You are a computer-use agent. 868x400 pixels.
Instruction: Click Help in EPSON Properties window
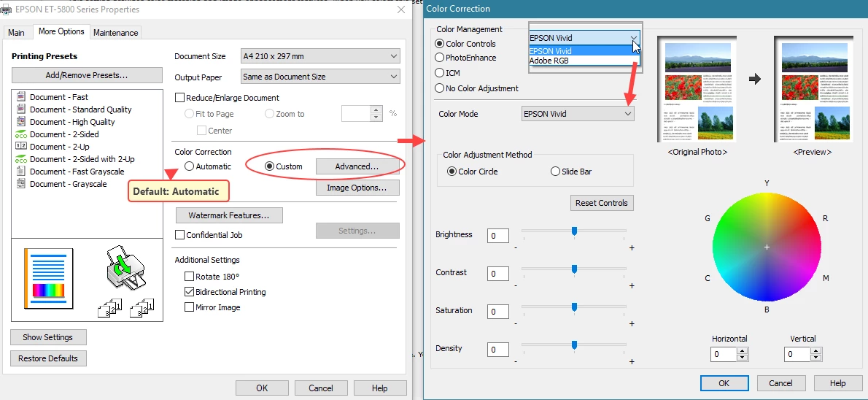point(380,388)
